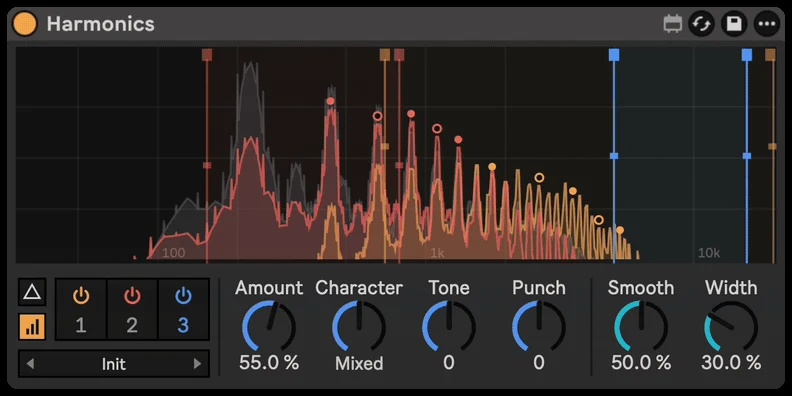This screenshot has height=396, width=792.
Task: Click the right blue band top handle
Action: click(747, 55)
